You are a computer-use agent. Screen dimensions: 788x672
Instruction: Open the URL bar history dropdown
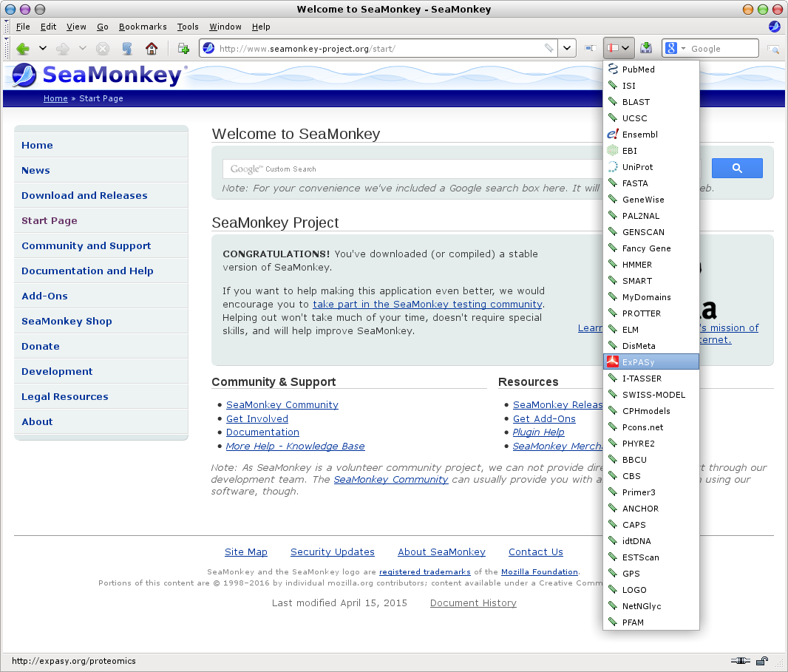coord(567,49)
